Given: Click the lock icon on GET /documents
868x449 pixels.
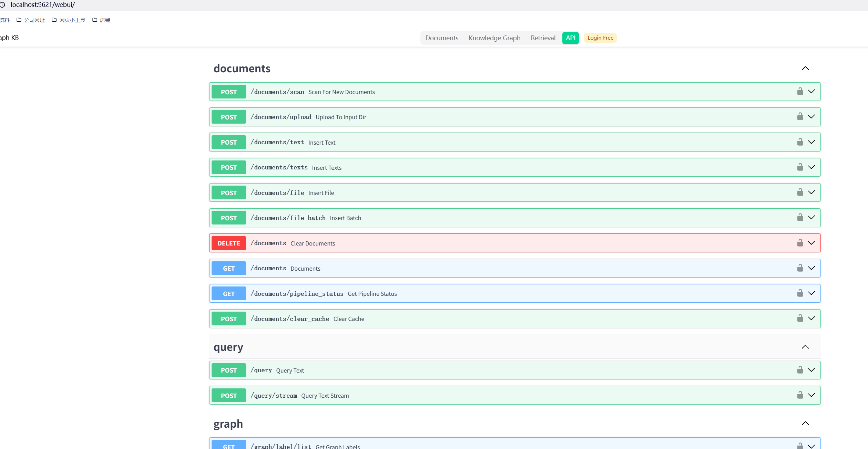Looking at the screenshot, I should (x=799, y=268).
